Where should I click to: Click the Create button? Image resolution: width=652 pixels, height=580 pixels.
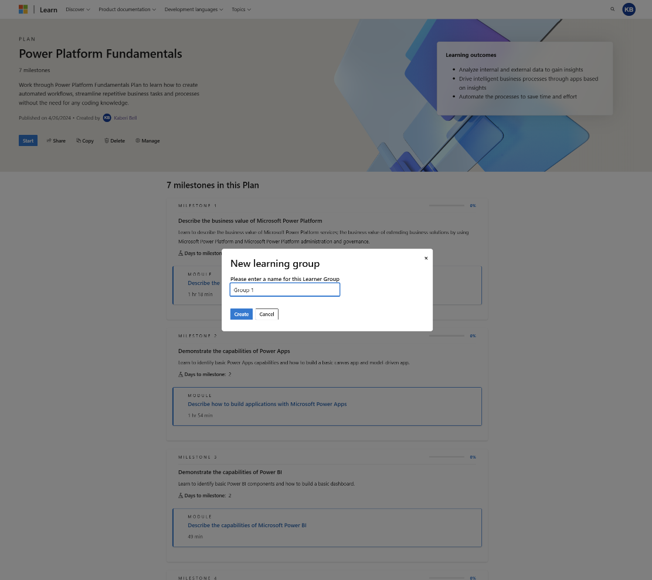(241, 314)
